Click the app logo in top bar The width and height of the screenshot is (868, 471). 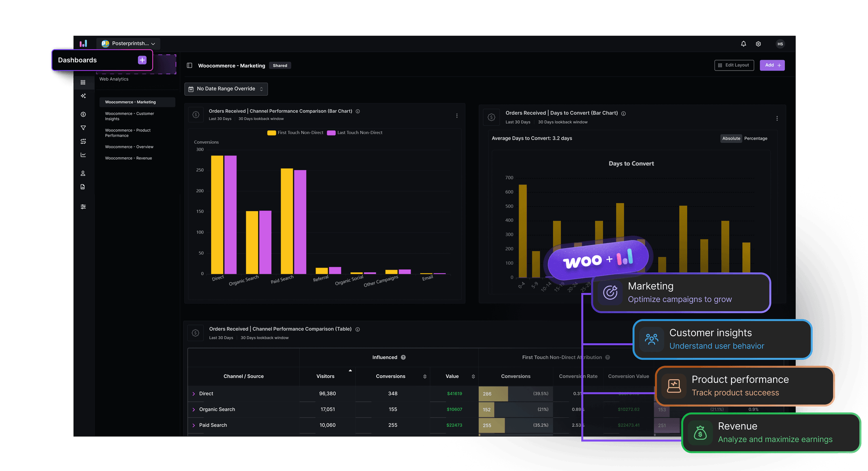click(83, 43)
